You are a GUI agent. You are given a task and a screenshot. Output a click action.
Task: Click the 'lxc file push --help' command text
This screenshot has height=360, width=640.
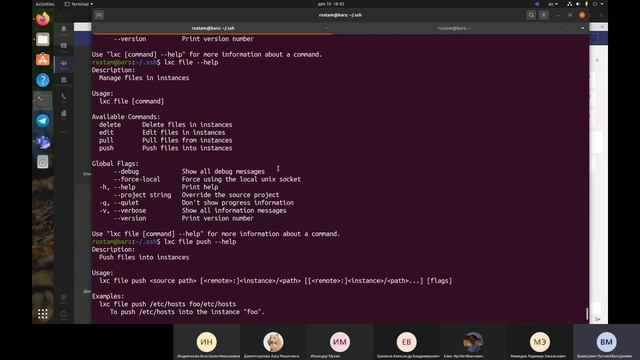(x=200, y=242)
